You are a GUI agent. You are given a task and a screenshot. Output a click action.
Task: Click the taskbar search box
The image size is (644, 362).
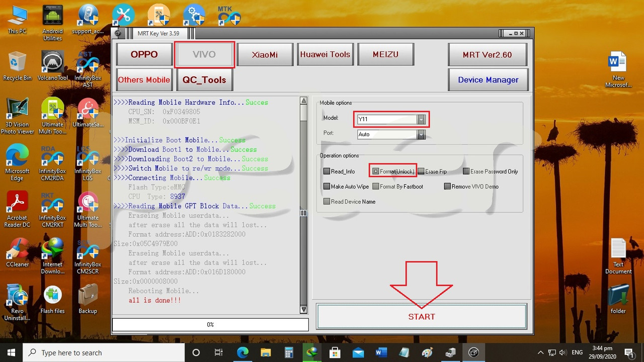[x=103, y=352]
